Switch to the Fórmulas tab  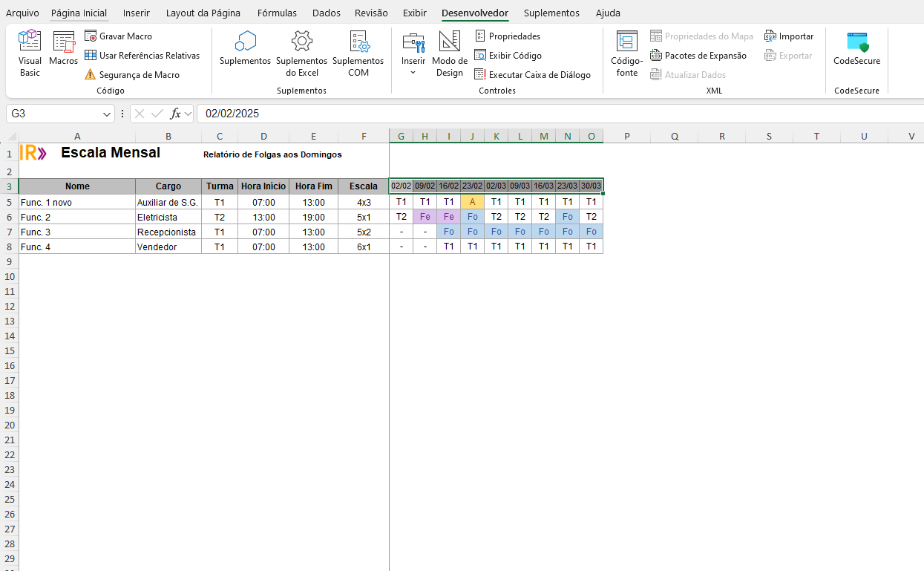pos(277,13)
